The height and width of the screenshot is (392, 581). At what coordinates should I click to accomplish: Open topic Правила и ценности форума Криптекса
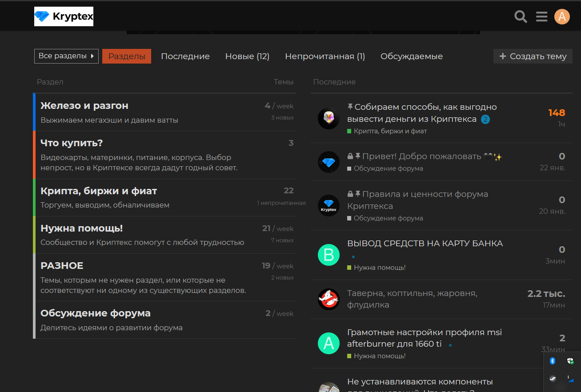pyautogui.click(x=417, y=200)
